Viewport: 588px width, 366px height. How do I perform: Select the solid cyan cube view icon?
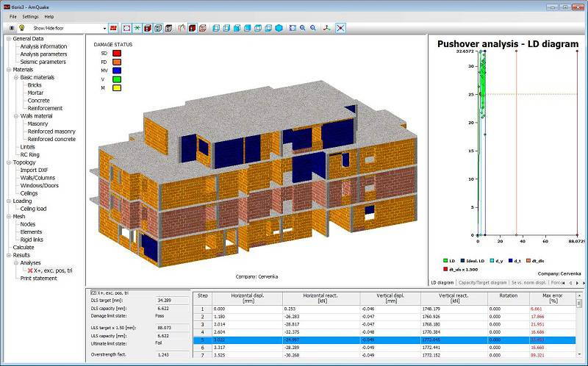coord(279,28)
